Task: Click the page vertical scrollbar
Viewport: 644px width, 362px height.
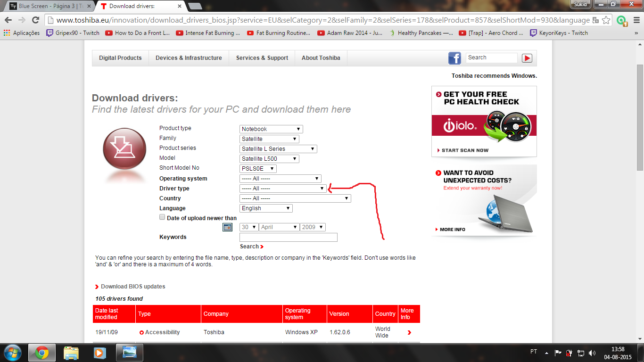Action: pos(640,118)
